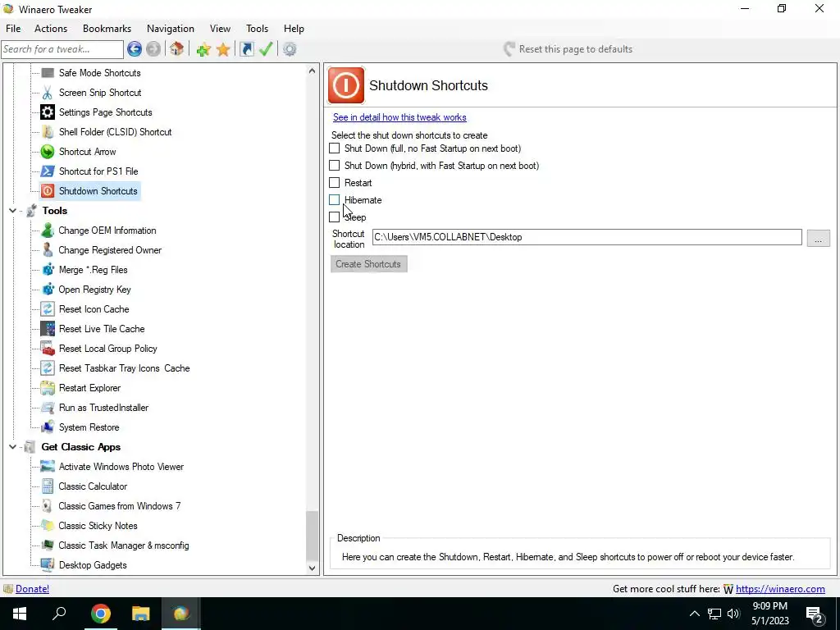The image size is (840, 630).
Task: Click the Safe Mode Shortcuts icon
Action: [48, 73]
